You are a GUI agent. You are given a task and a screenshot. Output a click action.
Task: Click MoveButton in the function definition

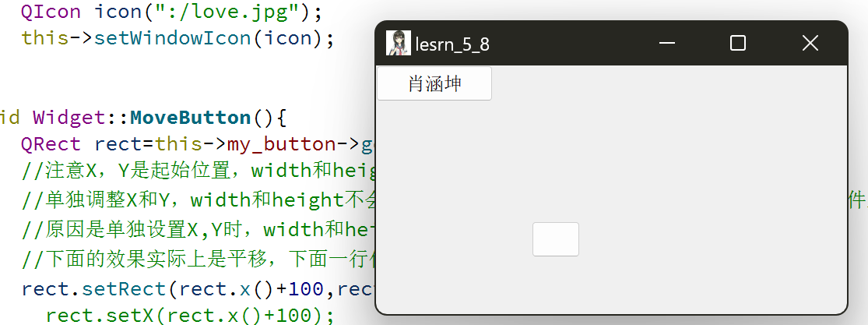[191, 118]
